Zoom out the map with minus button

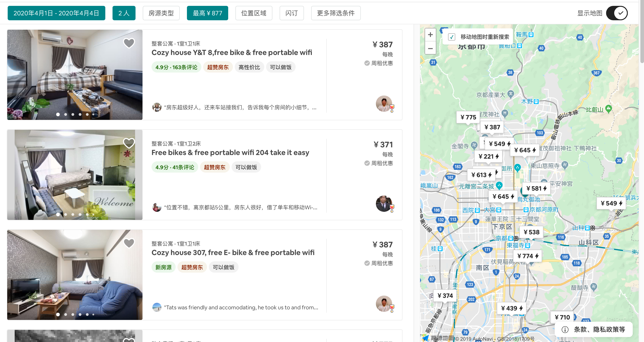(430, 48)
